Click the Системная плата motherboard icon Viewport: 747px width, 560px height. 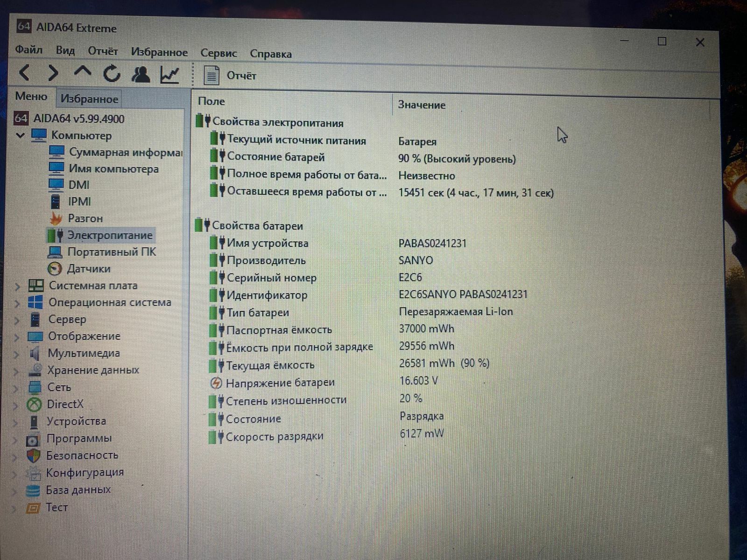[x=36, y=285]
